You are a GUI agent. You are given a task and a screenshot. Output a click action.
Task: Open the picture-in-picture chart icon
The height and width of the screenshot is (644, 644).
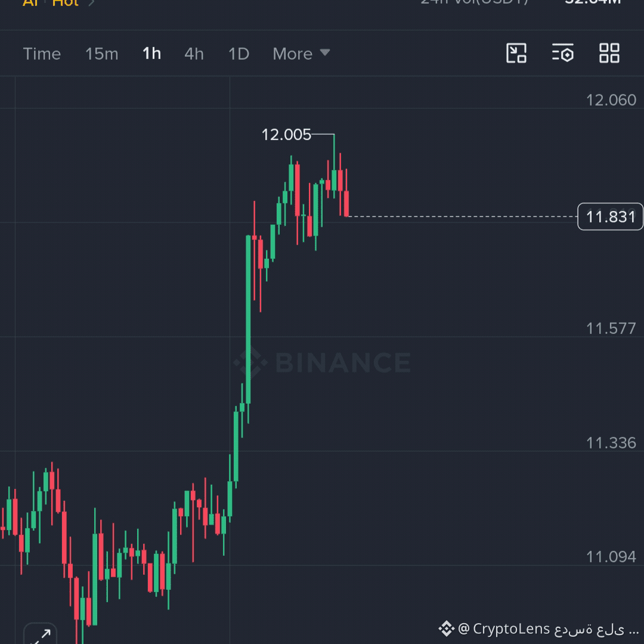pos(516,54)
